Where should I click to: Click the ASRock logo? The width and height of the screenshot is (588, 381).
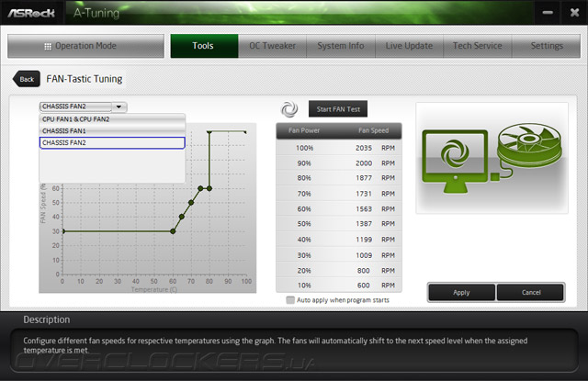(31, 13)
